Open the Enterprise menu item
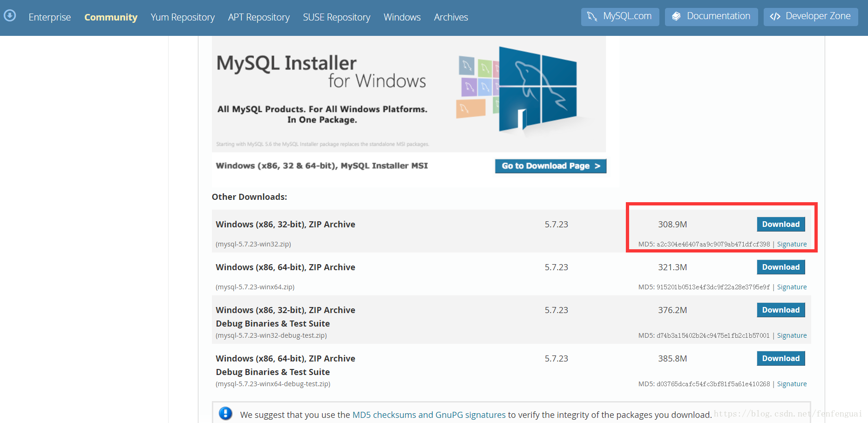This screenshot has height=423, width=868. [50, 17]
